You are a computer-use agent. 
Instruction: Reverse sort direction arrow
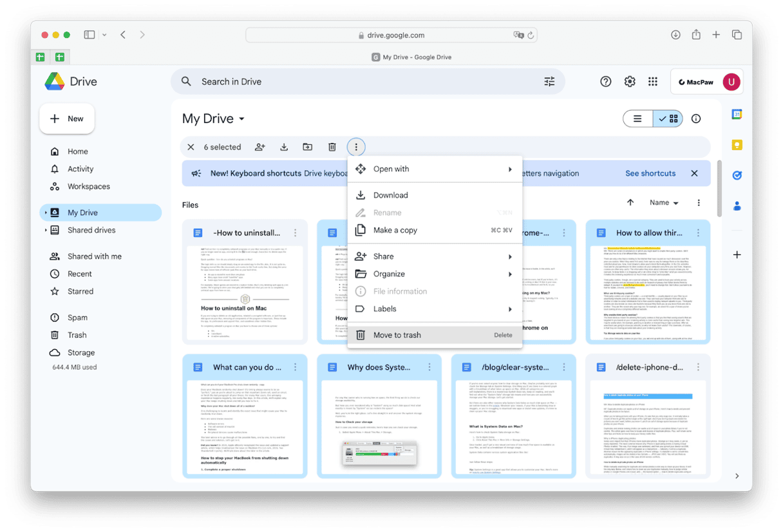pos(630,202)
